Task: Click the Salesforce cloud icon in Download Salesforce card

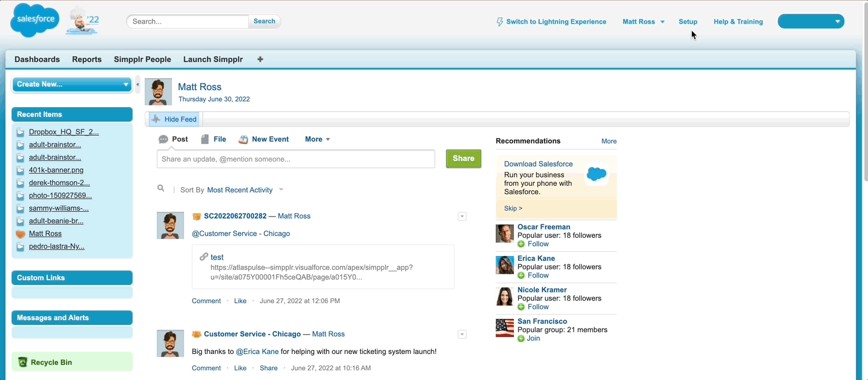Action: pyautogui.click(x=596, y=174)
